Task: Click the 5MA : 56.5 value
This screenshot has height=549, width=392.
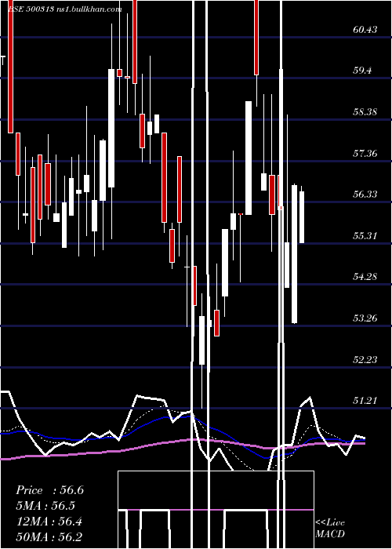Action: click(x=45, y=506)
